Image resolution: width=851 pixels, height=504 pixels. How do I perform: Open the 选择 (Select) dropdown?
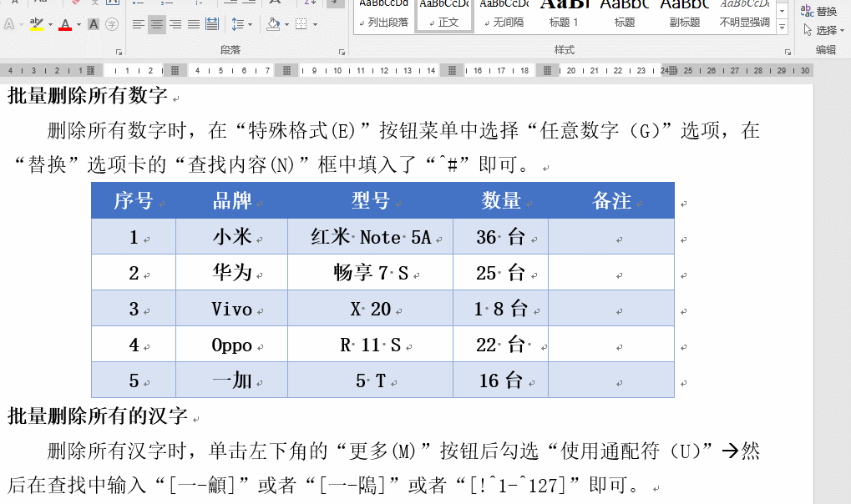tap(823, 30)
